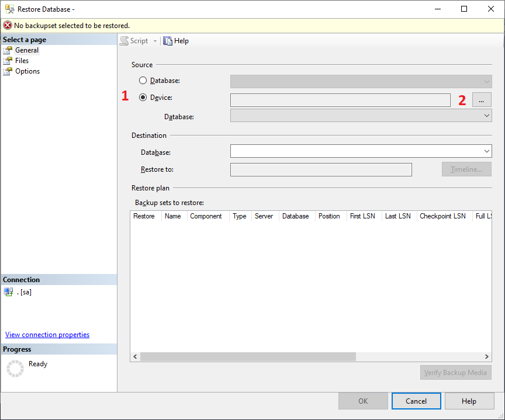Click the browse (...) device button
505x420 pixels.
[x=482, y=100]
